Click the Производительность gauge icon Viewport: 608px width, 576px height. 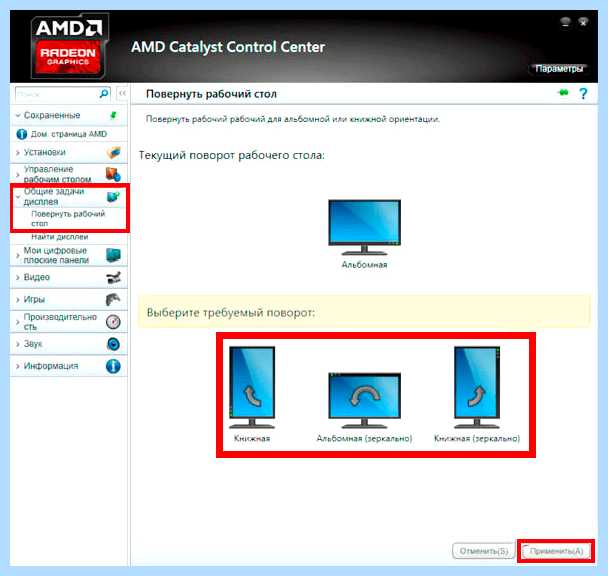tap(113, 322)
